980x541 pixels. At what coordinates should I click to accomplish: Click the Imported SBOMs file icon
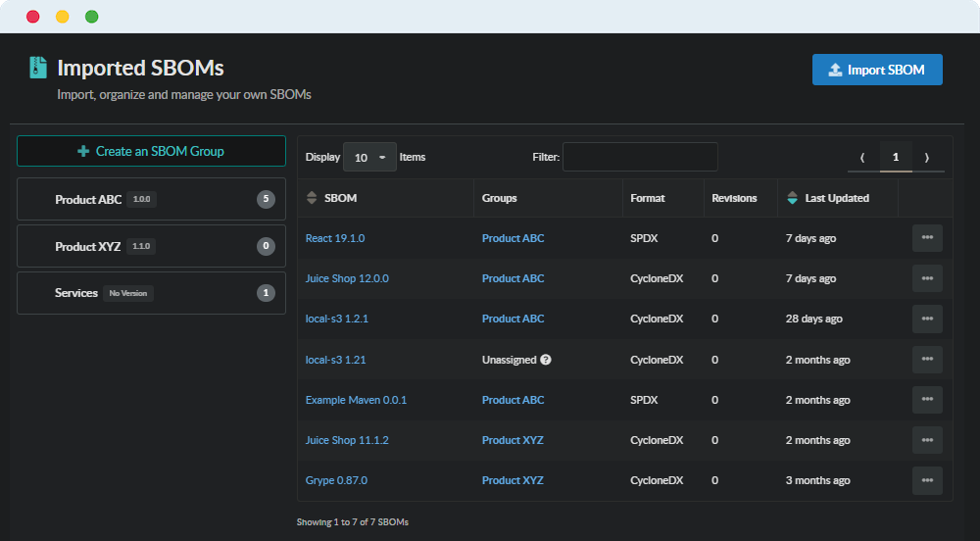click(38, 68)
